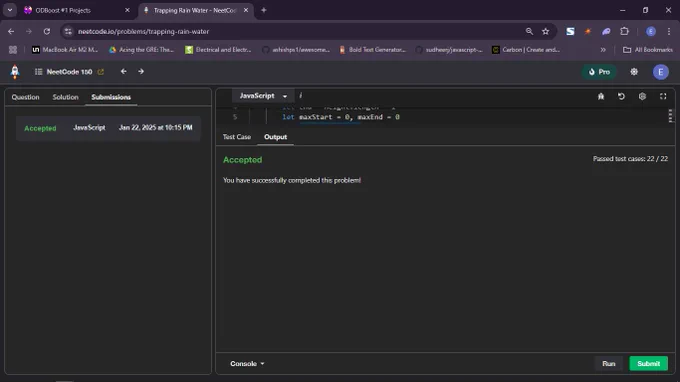680x382 pixels.
Task: Switch to the Question tab
Action: point(25,97)
